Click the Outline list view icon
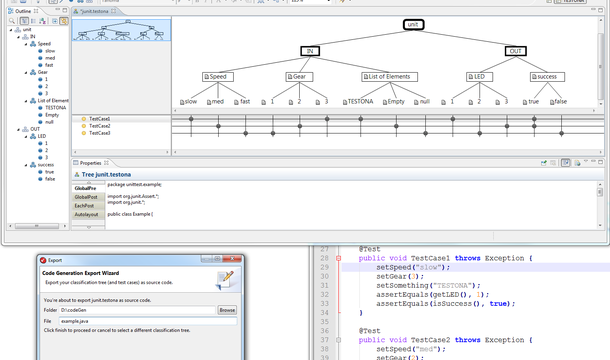 33,21
